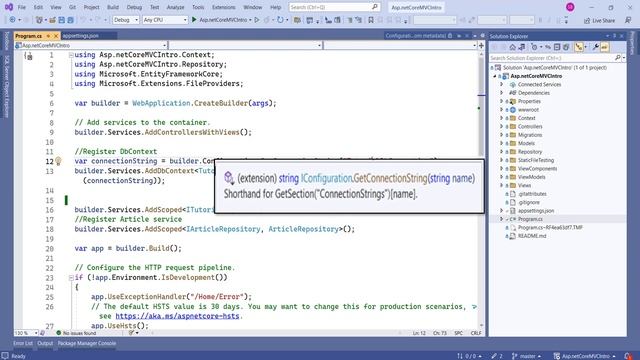Click the Start Without Debugging outline arrow

click(x=257, y=20)
